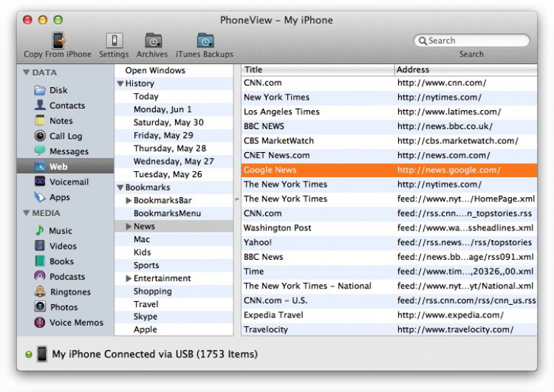Select the Photos camera icon
The width and height of the screenshot is (554, 392).
[x=40, y=306]
